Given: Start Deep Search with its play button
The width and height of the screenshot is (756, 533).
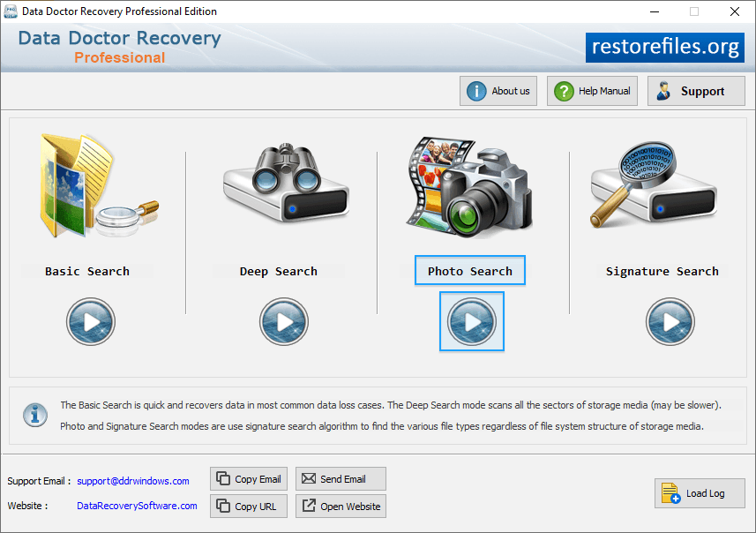Looking at the screenshot, I should click(x=284, y=322).
